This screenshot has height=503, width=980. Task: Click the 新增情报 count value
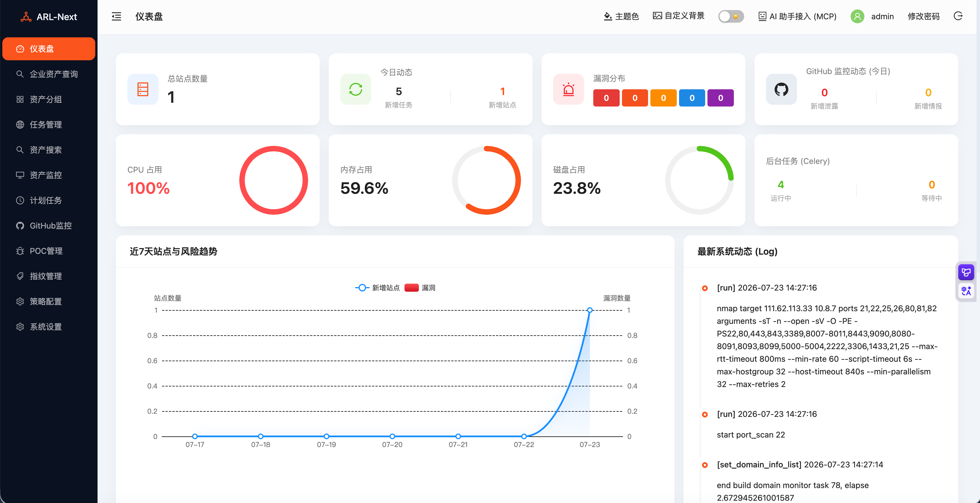point(928,92)
